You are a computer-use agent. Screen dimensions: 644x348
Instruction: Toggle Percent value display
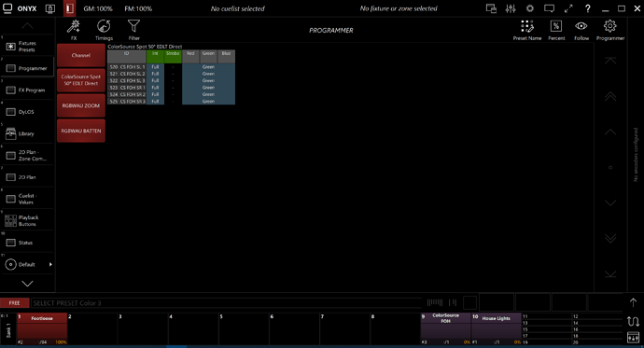(556, 30)
